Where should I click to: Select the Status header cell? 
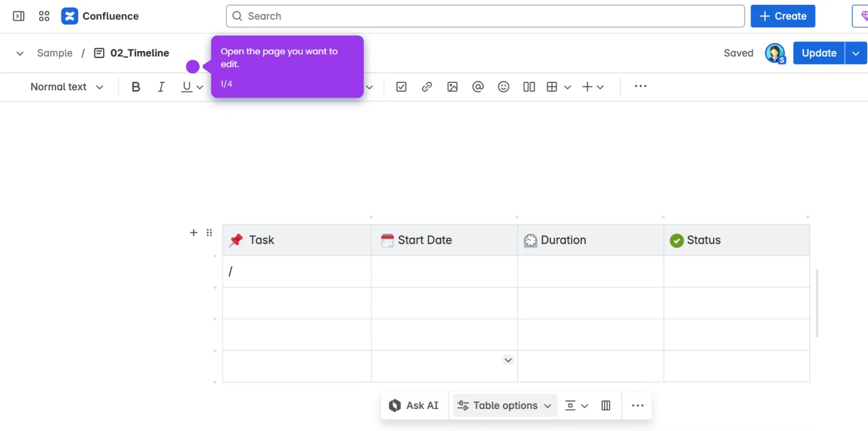[x=737, y=240]
